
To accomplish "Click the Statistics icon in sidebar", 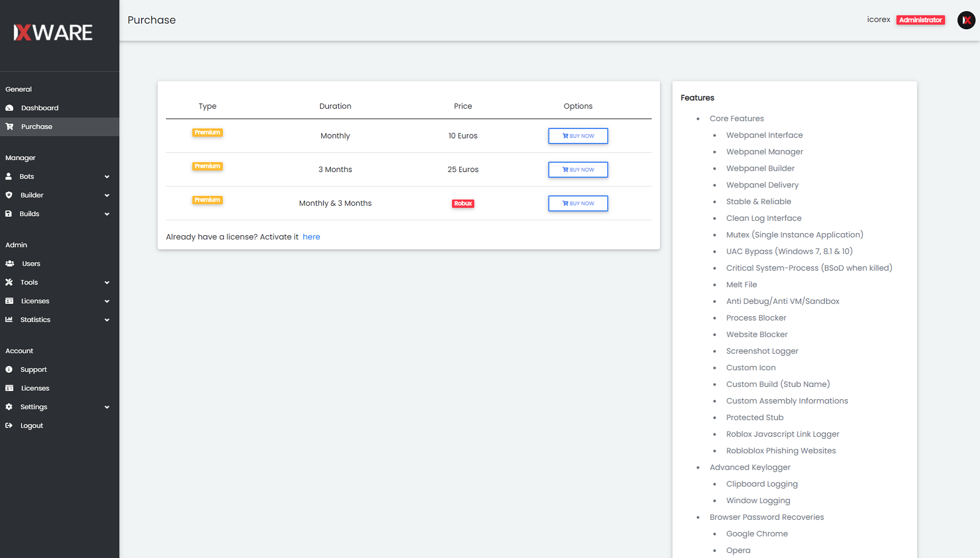I will click(10, 319).
